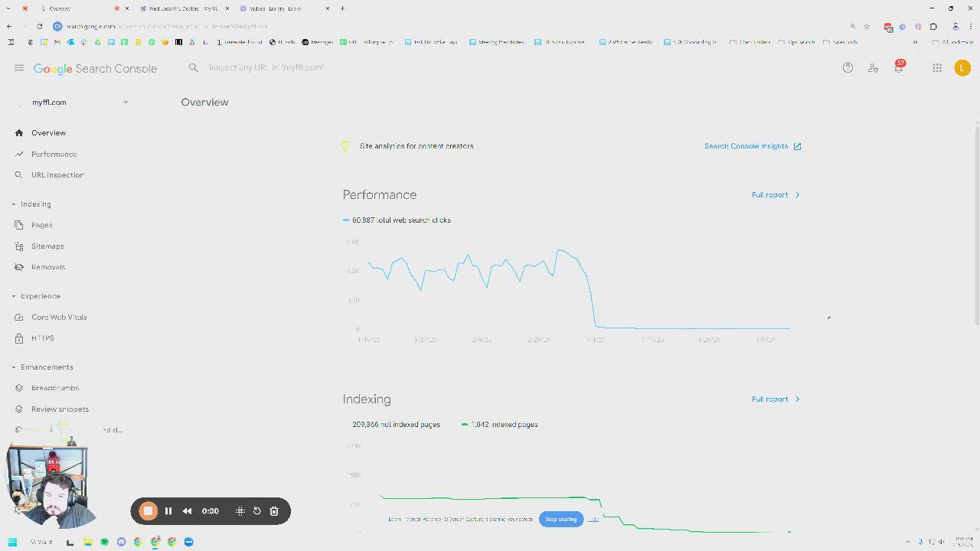Open Search Console Insights link
The image size is (980, 551).
(753, 146)
